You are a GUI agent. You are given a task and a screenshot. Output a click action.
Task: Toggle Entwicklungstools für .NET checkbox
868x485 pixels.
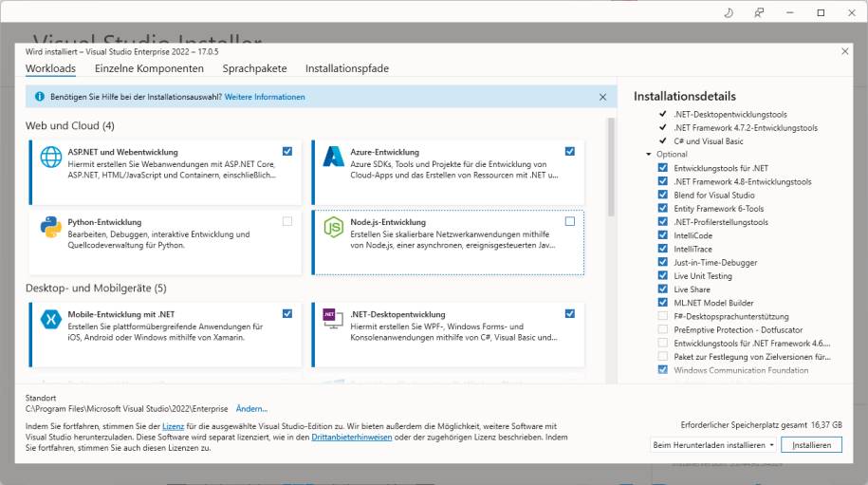coord(663,167)
